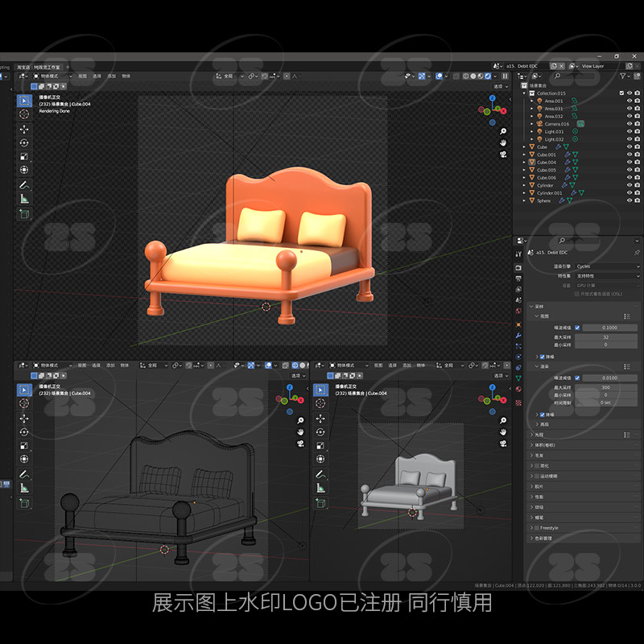Viewport: 644px width, 644px height.
Task: Select the Add Cube tool in top viewport
Action: tap(24, 214)
